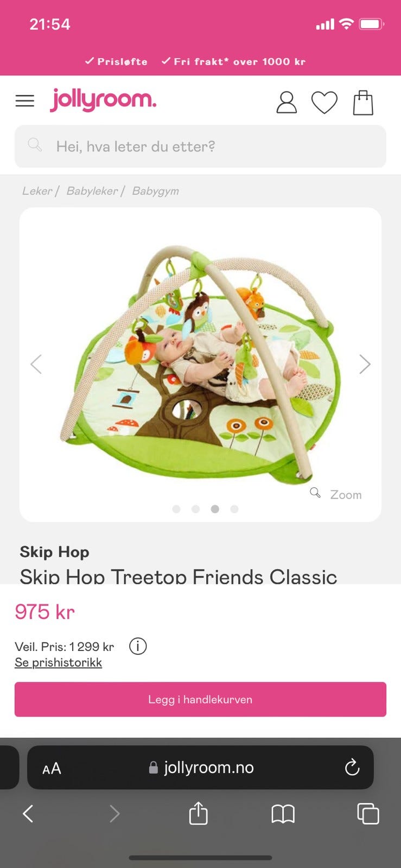Open the AA text size menu
Viewport: 401px width, 868px height.
52,768
